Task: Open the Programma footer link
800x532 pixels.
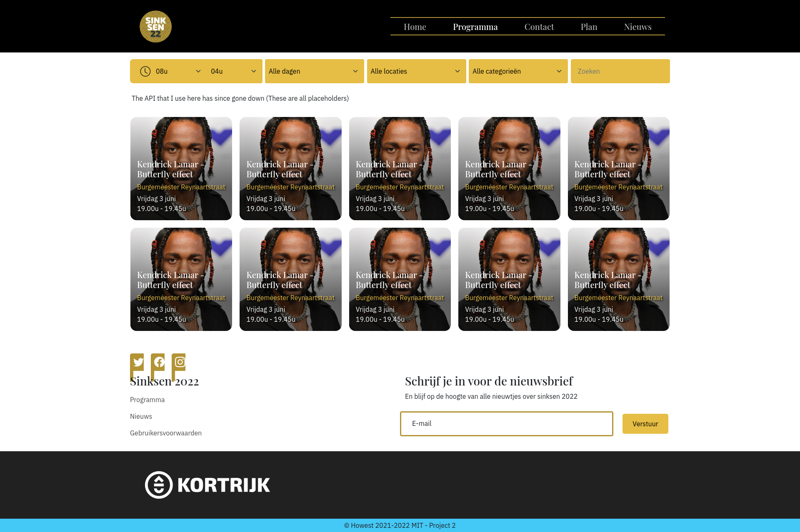Action: coord(147,400)
